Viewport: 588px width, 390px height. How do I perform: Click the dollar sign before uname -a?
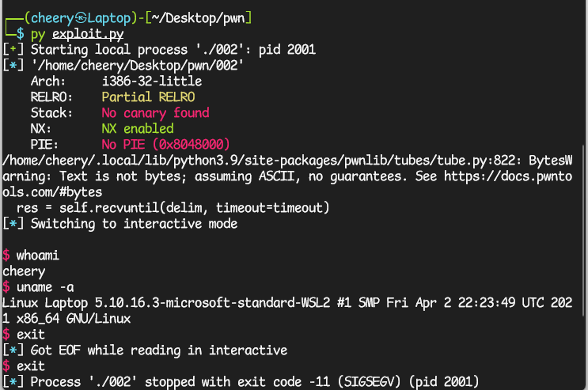point(6,287)
